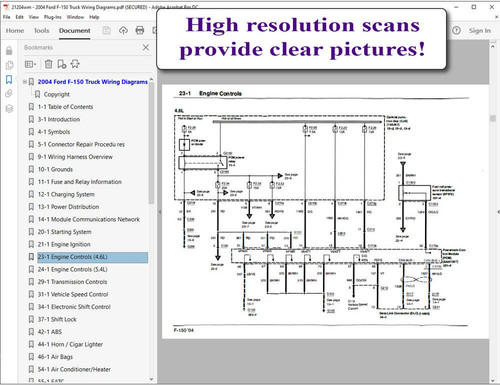Open the Plug-Ins menu
Viewport: 500px width, 385px height.
53,17
